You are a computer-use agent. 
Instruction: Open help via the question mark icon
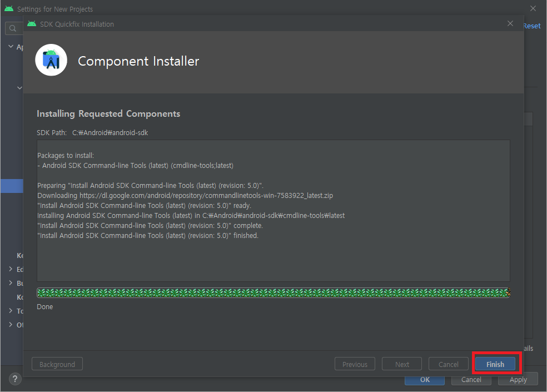(15, 379)
